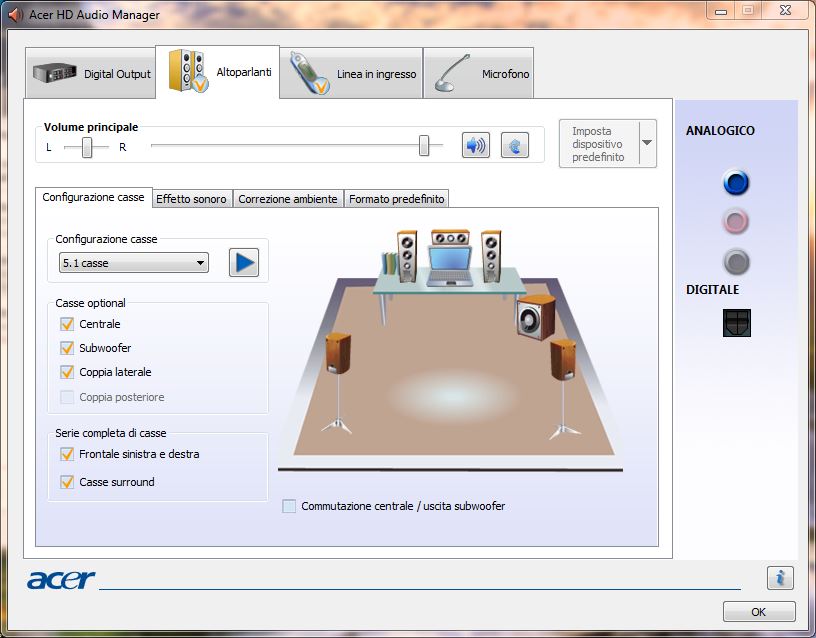Open the Effetto sonoro tab
Screen dimensions: 816x638
coord(192,199)
